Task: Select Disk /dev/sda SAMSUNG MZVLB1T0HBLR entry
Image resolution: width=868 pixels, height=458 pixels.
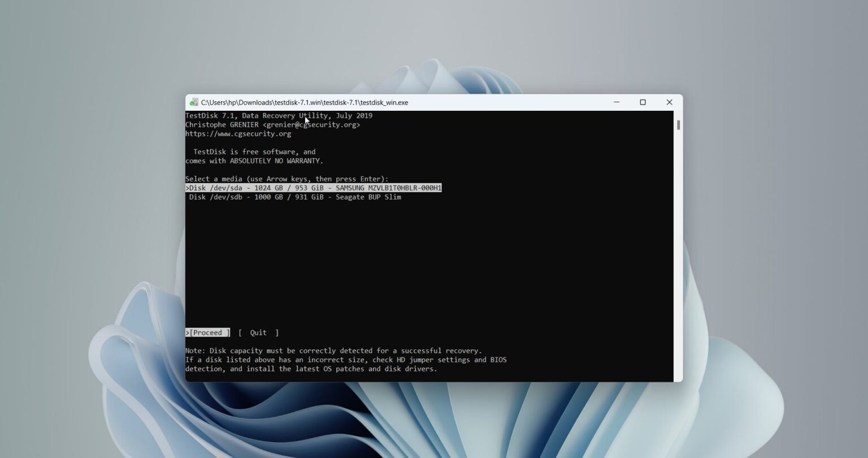Action: click(x=313, y=187)
